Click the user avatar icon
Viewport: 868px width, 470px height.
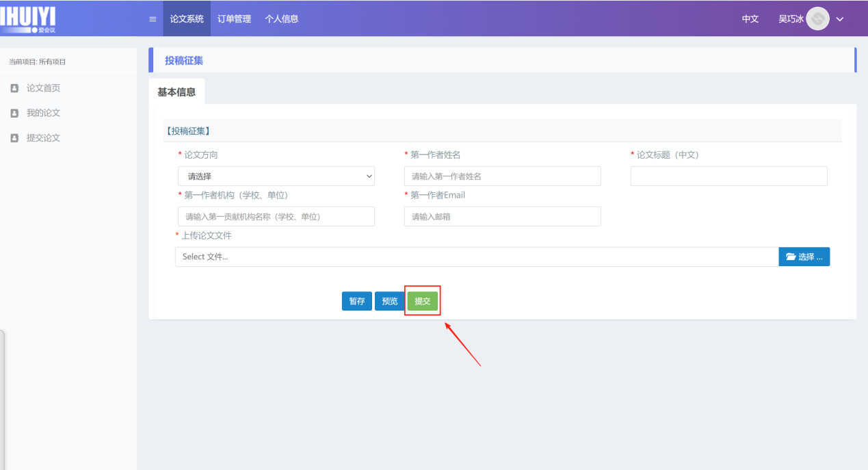pos(817,18)
